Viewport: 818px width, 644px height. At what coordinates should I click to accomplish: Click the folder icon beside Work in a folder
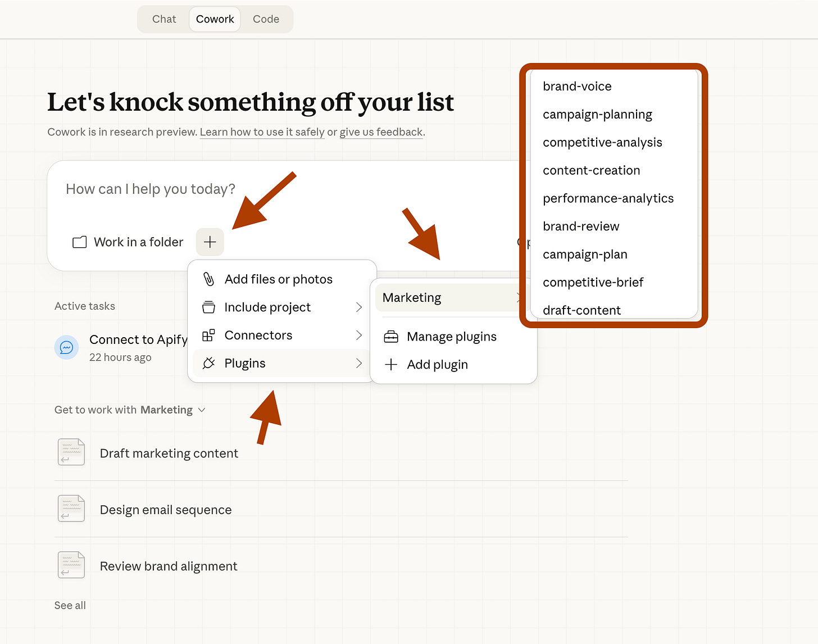[x=80, y=242]
